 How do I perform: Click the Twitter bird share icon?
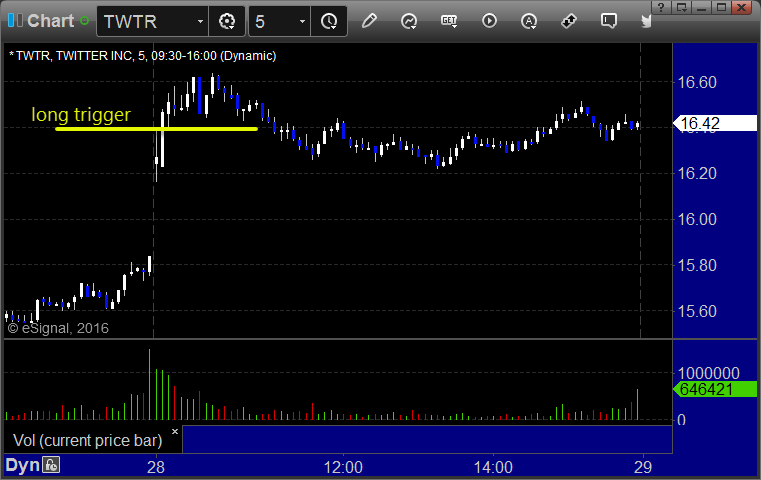tap(646, 21)
